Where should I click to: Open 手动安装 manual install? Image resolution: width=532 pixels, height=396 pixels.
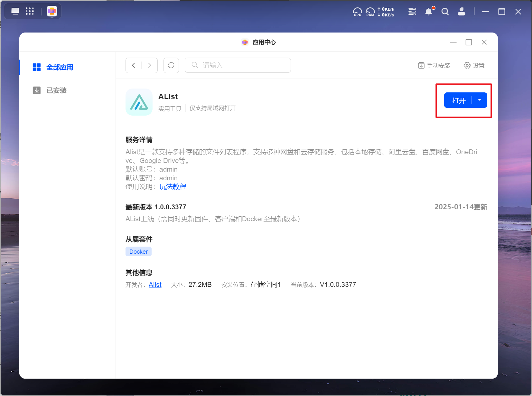coord(434,66)
